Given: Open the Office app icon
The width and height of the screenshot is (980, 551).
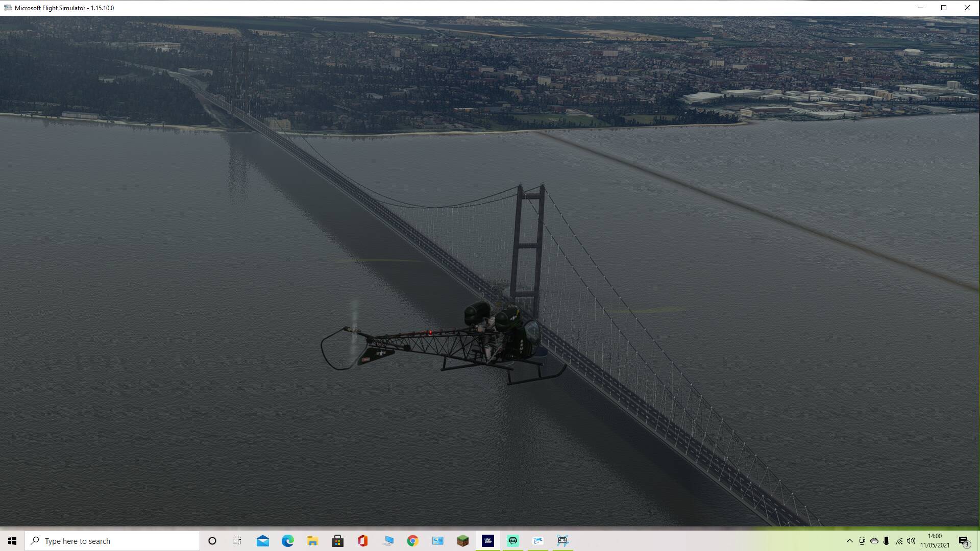Looking at the screenshot, I should (x=362, y=541).
